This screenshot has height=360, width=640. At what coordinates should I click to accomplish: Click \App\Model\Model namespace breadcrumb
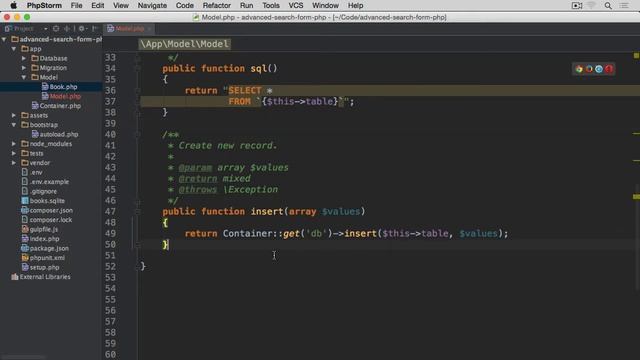point(184,44)
